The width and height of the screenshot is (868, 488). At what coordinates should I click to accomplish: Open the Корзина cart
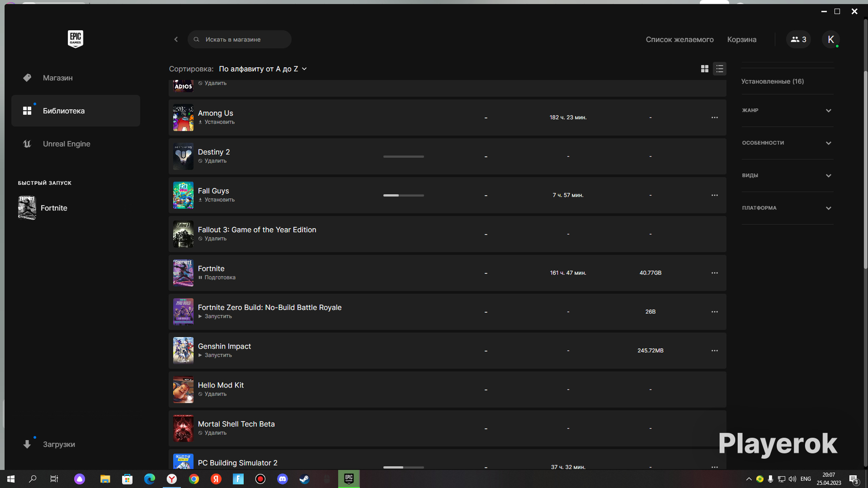pos(742,40)
